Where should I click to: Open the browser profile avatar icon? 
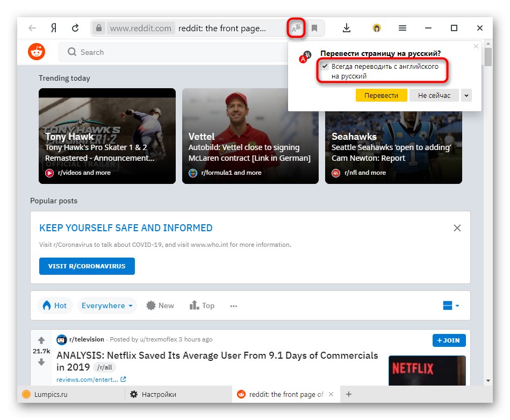tap(376, 27)
